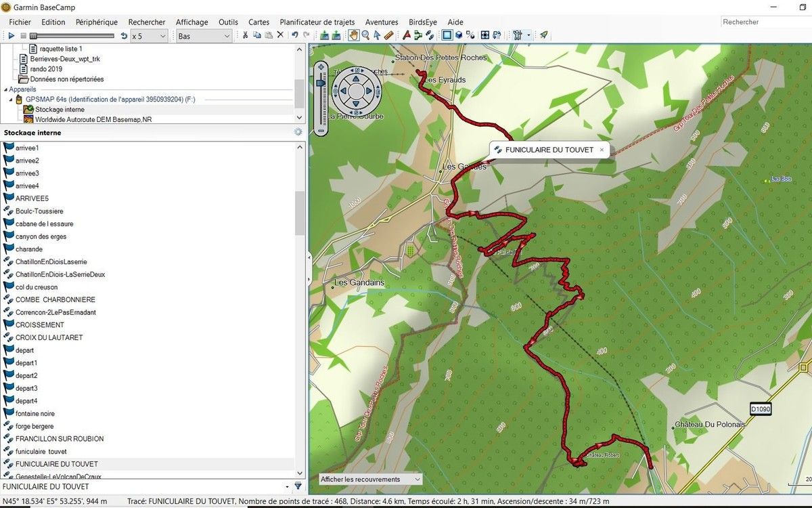Open the BirdsEye menu
The image size is (812, 508).
[423, 22]
